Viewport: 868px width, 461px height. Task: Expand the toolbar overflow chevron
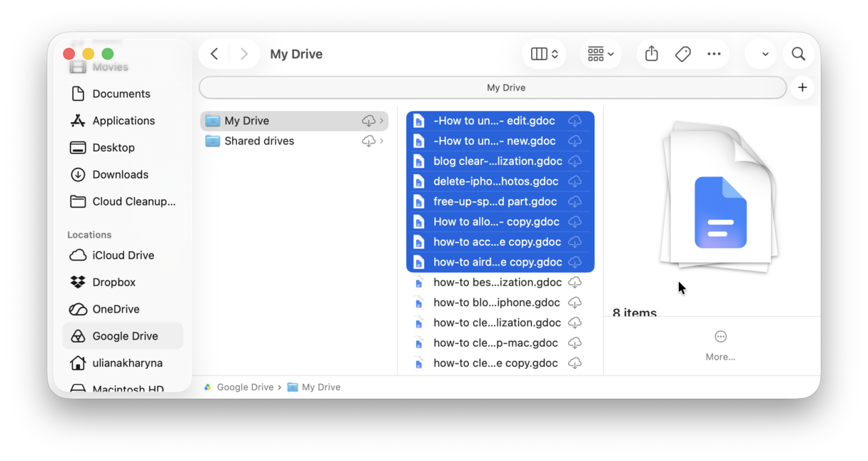point(765,54)
